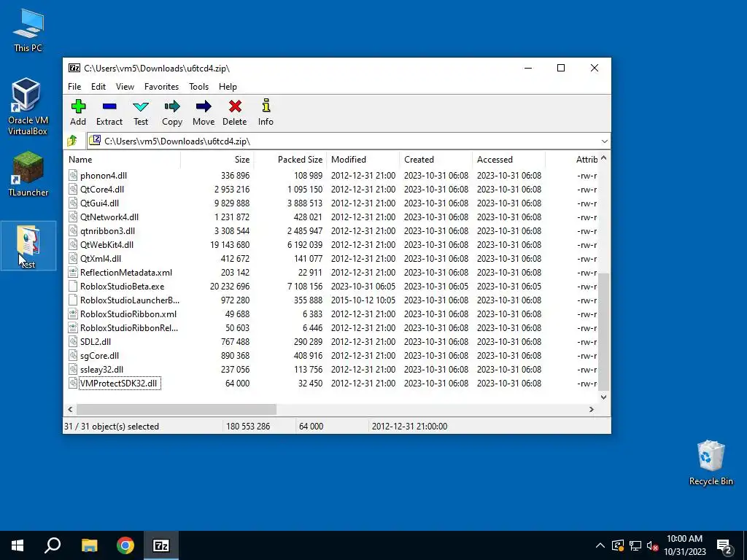Select TLauncher desktop icon
The width and height of the screenshot is (747, 560).
[28, 174]
